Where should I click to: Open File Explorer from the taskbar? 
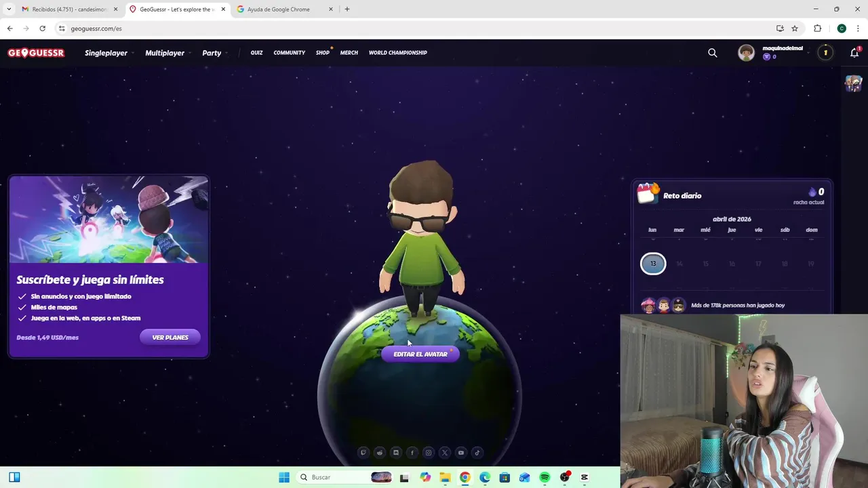tap(445, 477)
